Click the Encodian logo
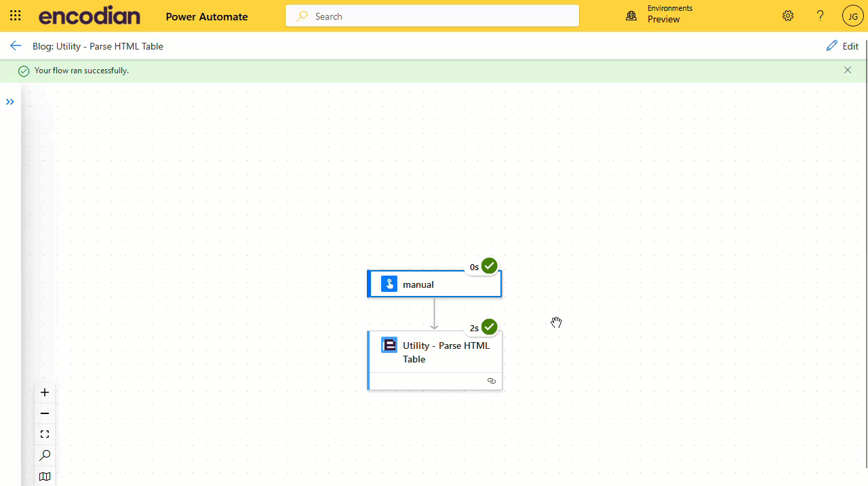This screenshot has height=486, width=868. coord(89,16)
